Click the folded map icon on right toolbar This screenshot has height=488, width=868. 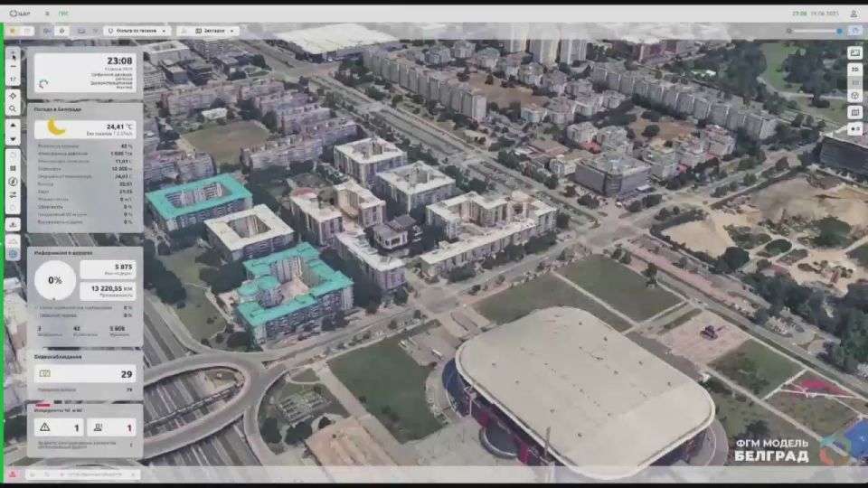[x=854, y=112]
